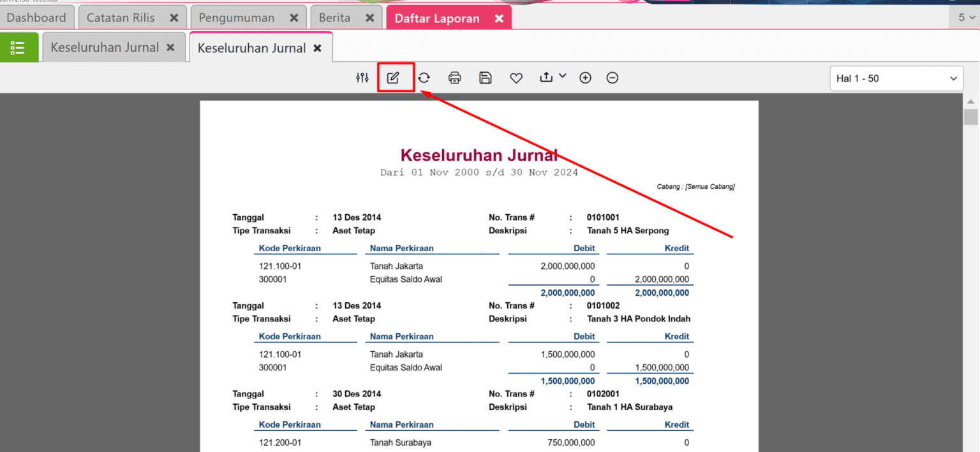Viewport: 980px width, 452px height.
Task: Switch to the Dashboard tab
Action: point(36,17)
